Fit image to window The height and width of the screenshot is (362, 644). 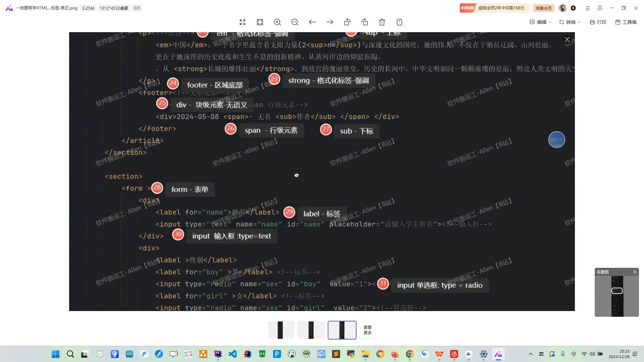click(260, 22)
